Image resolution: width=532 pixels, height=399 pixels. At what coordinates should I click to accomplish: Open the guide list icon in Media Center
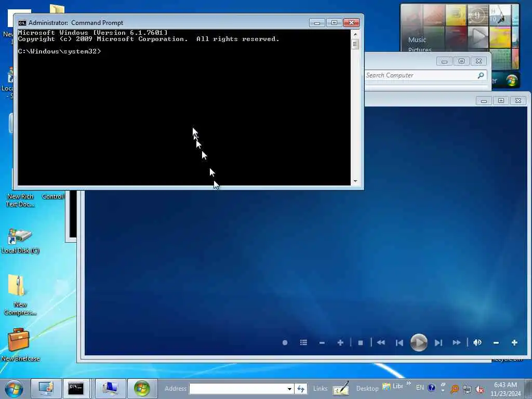pos(303,343)
